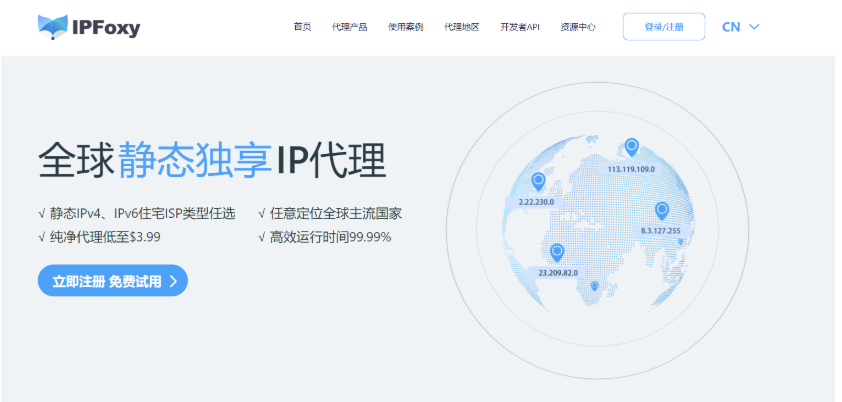Click the 2.22.230.0 IP label
Viewport: 842px width, 402px height.
point(535,202)
